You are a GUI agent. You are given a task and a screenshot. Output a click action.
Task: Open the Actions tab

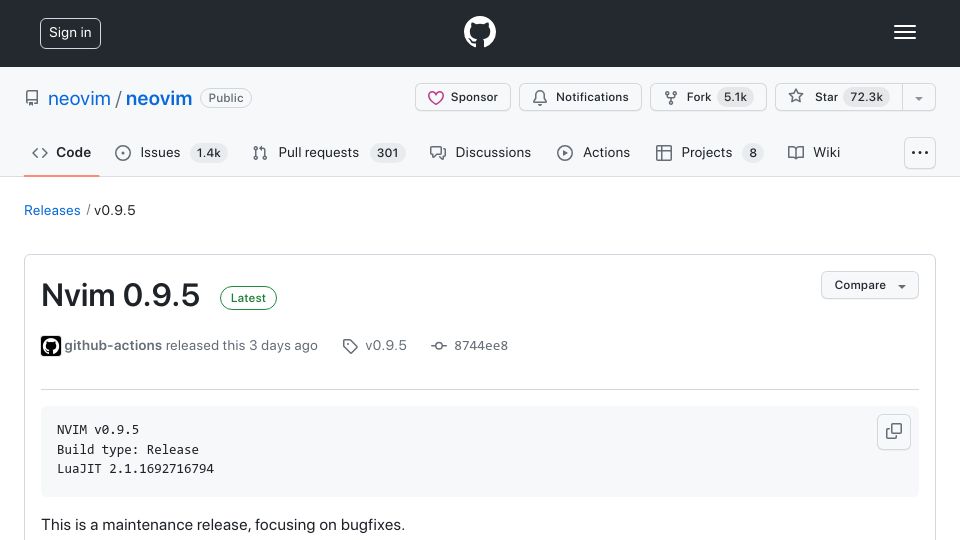pos(593,152)
